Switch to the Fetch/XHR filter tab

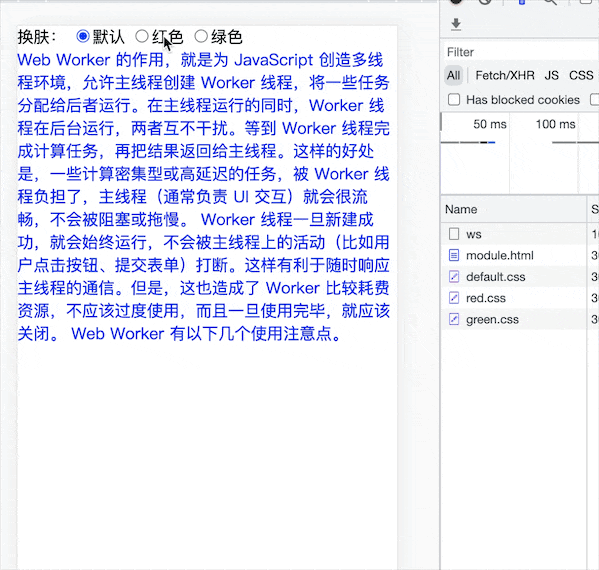click(505, 75)
